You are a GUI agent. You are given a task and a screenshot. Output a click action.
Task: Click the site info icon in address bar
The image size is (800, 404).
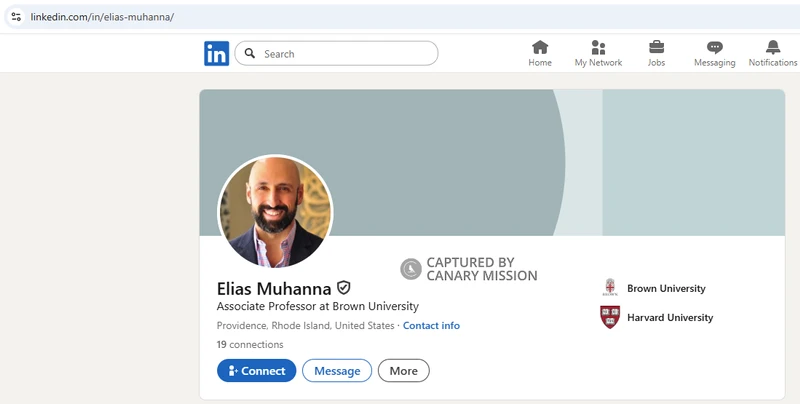point(16,17)
